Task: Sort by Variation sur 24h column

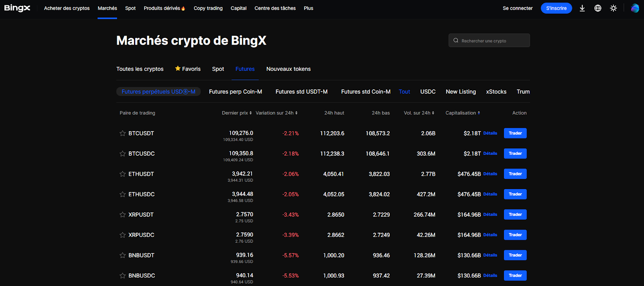Action: (x=277, y=113)
